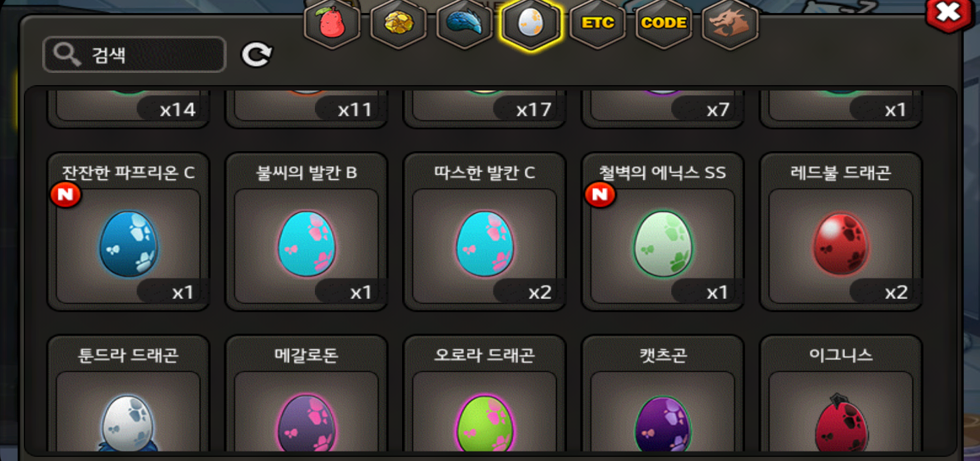Open the red fruit category tab
The width and height of the screenshot is (980, 461).
[332, 25]
